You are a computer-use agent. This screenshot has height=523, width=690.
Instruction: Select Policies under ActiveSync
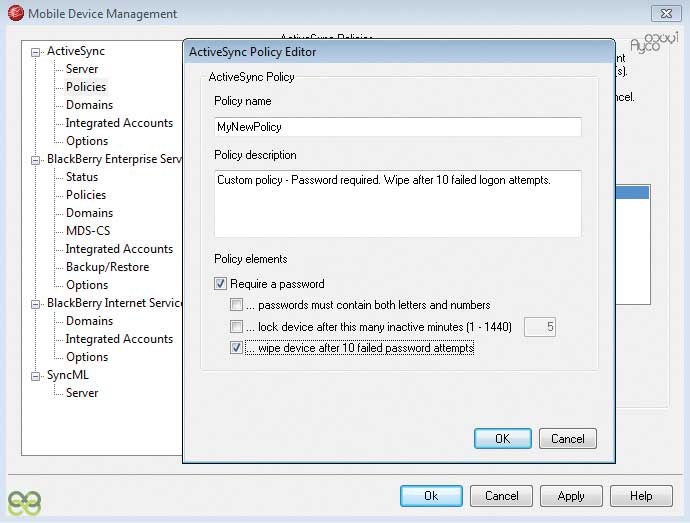86,87
